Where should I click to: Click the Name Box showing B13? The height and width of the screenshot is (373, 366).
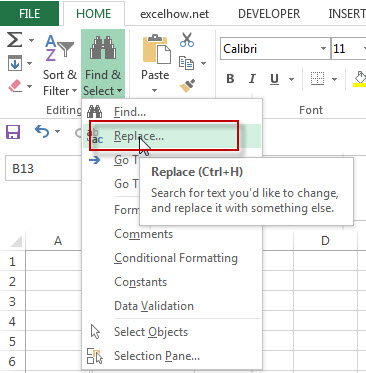[43, 168]
